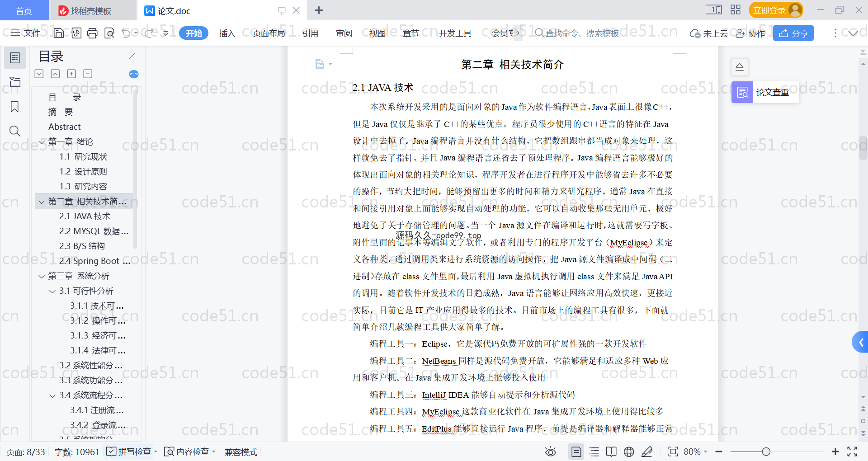Switch to outline view mode icon
Image resolution: width=868 pixels, height=461 pixels.
[x=594, y=452]
